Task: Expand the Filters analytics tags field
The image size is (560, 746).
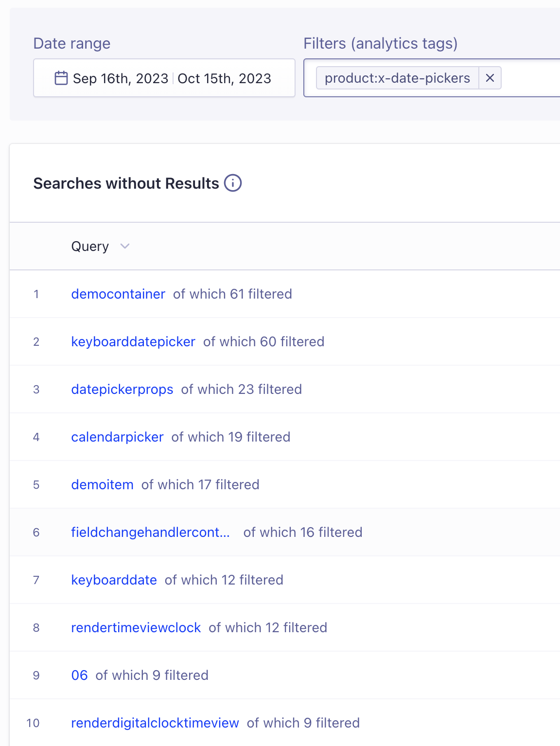Action: (x=530, y=78)
